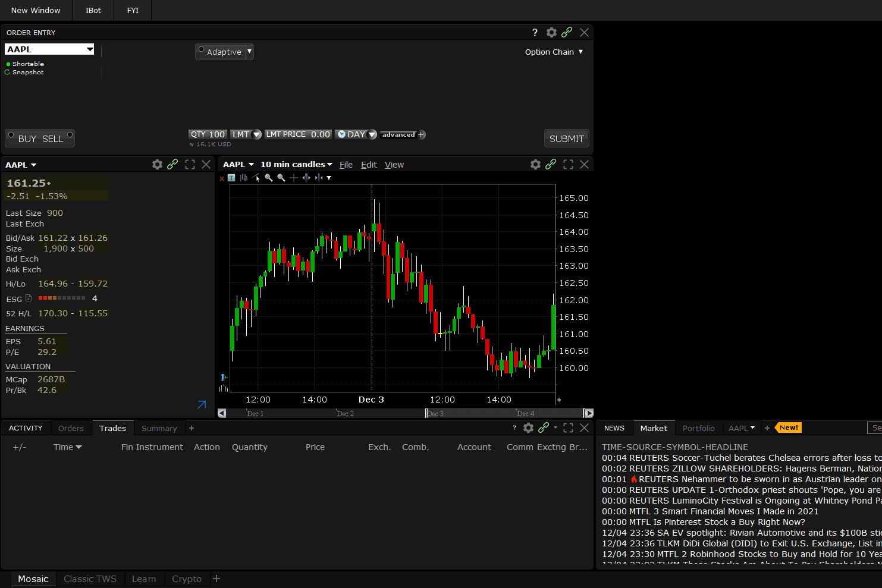Click ESG document report icon
The height and width of the screenshot is (588, 882).
(x=29, y=298)
